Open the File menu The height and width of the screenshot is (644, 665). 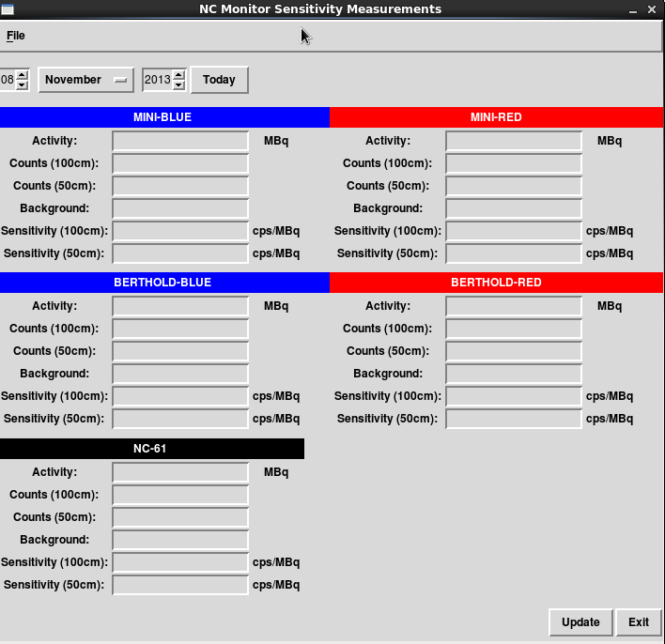16,36
